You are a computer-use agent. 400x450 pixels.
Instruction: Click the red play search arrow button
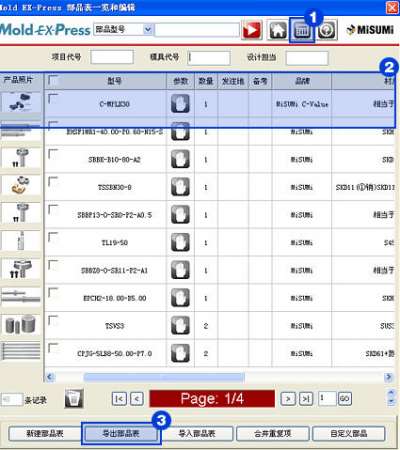coord(252,30)
